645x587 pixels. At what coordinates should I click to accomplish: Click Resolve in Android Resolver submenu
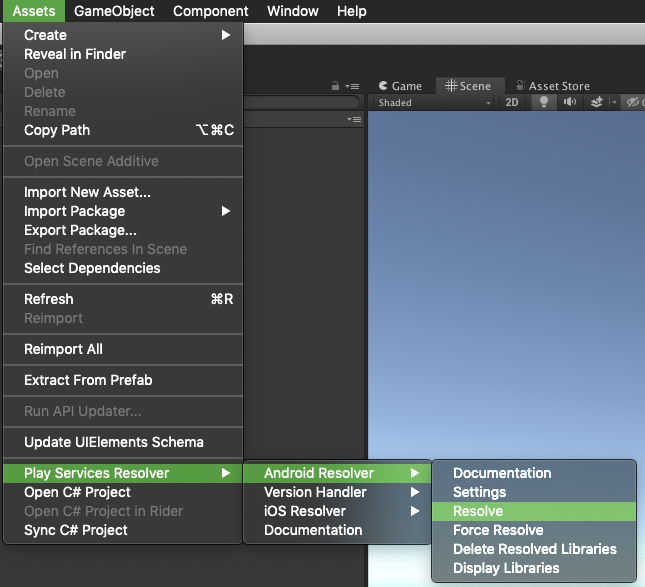point(534,511)
